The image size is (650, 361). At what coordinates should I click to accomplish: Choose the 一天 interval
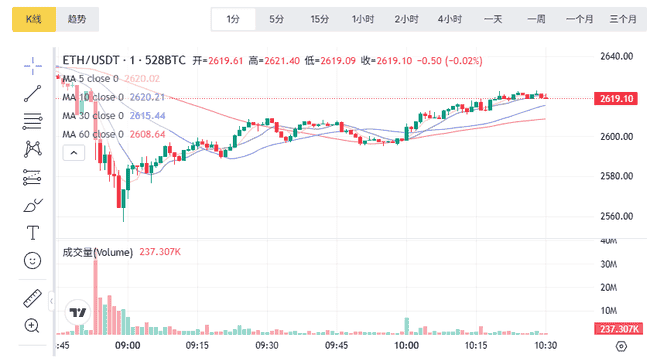[x=493, y=19]
